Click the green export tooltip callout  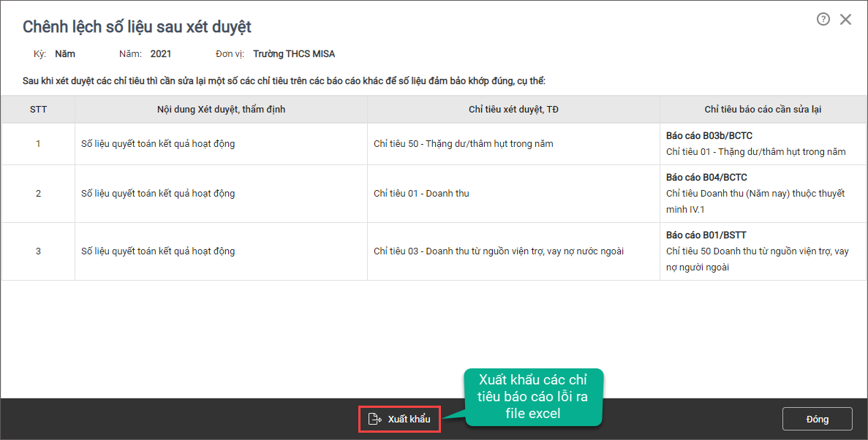tap(533, 397)
